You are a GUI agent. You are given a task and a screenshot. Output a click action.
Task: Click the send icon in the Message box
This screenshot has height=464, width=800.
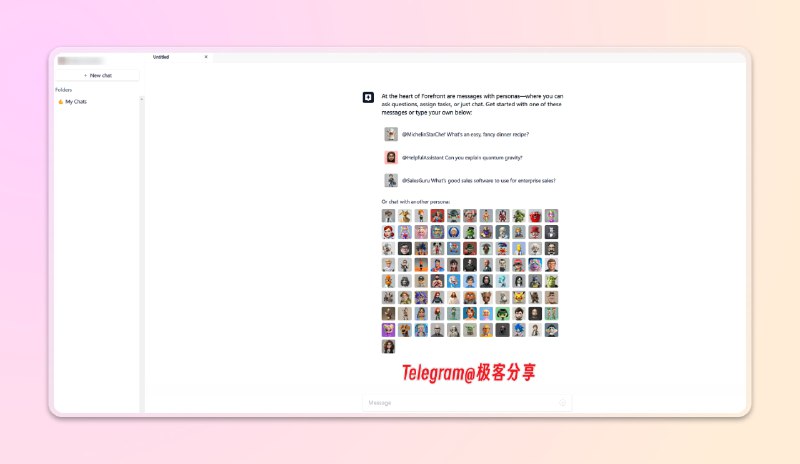click(563, 403)
